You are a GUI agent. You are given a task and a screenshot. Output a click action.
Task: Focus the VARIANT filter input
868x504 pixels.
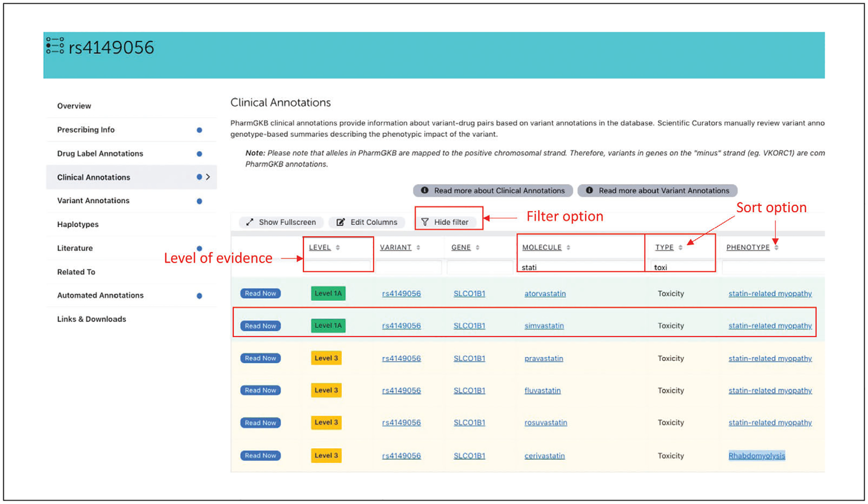click(408, 267)
